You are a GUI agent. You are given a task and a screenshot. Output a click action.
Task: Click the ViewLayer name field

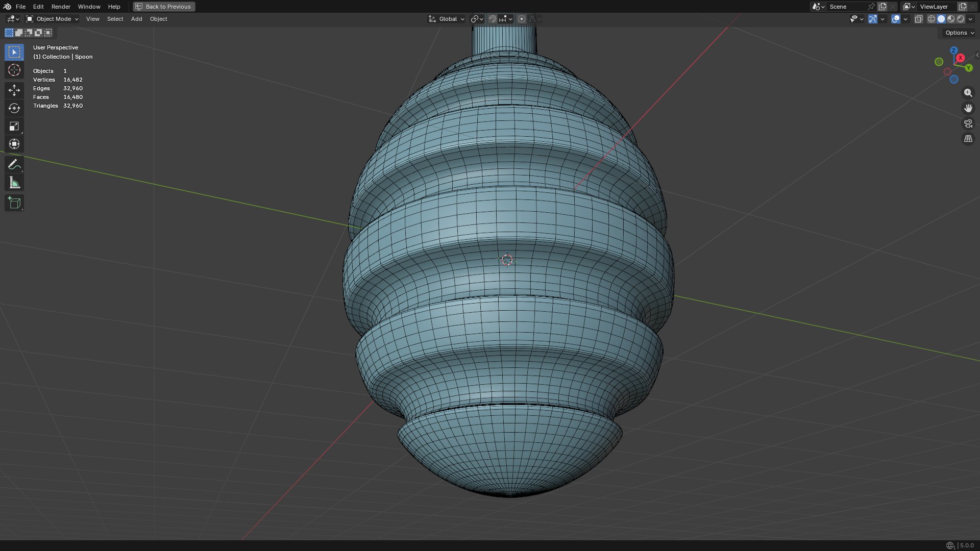(x=937, y=7)
